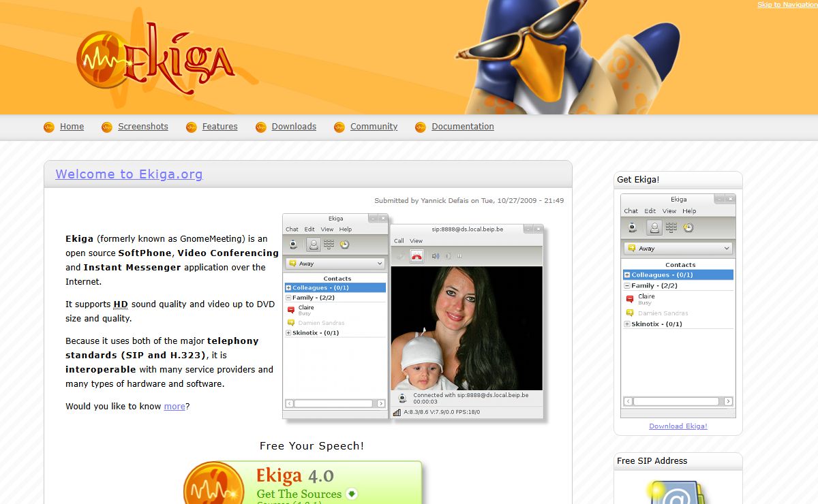Open the Features navigation item

coord(219,127)
